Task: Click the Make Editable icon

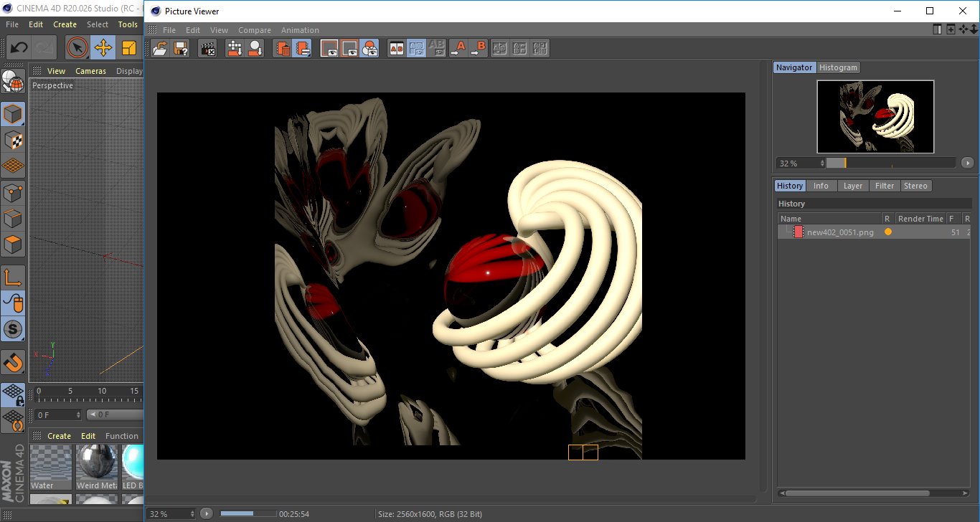Action: pyautogui.click(x=13, y=82)
